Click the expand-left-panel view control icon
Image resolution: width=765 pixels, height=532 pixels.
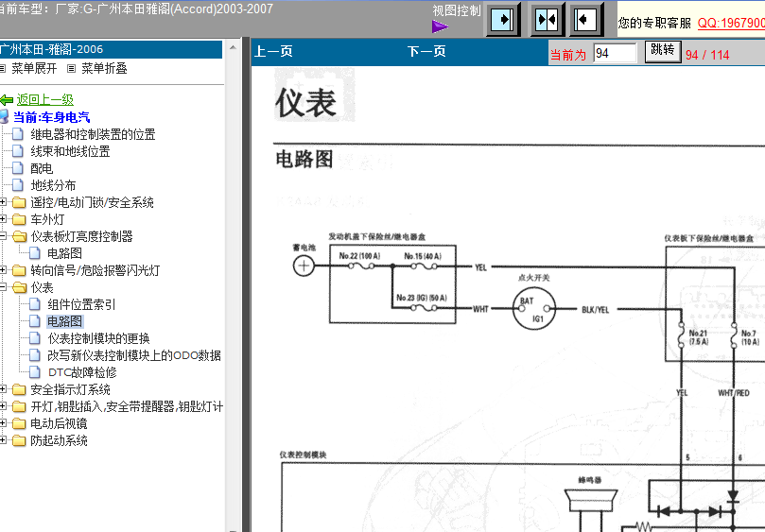coord(585,20)
